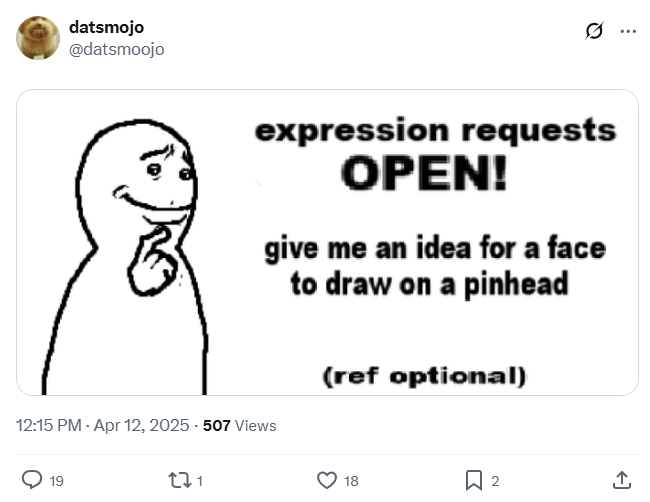Click the datsmojo display name
The width and height of the screenshot is (650, 502).
(106, 27)
